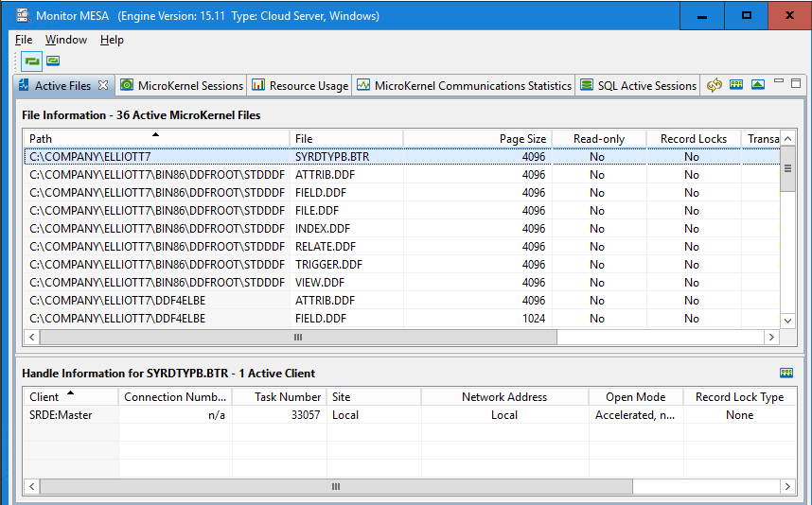Viewport: 812px width, 505px height.
Task: Minimize the view panel
Action: click(778, 81)
